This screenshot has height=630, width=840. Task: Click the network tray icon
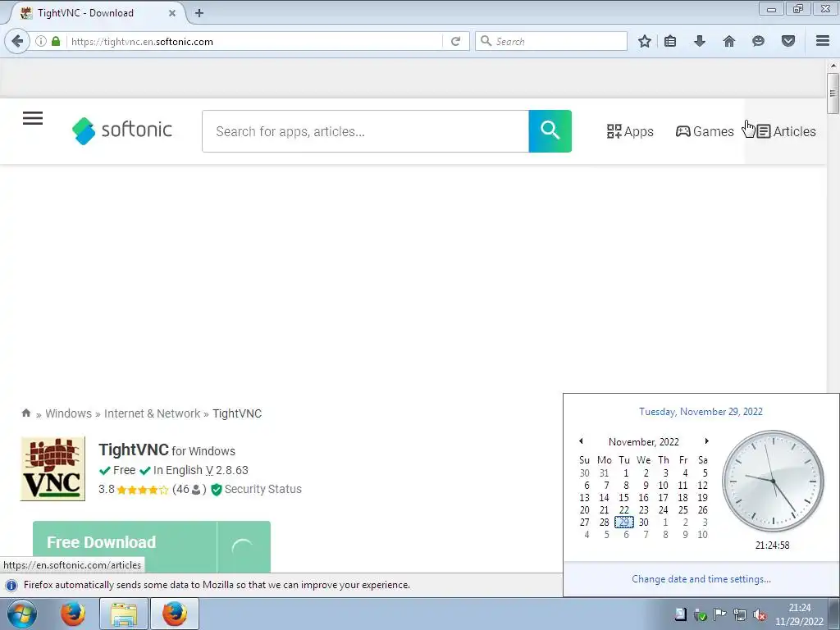click(740, 614)
